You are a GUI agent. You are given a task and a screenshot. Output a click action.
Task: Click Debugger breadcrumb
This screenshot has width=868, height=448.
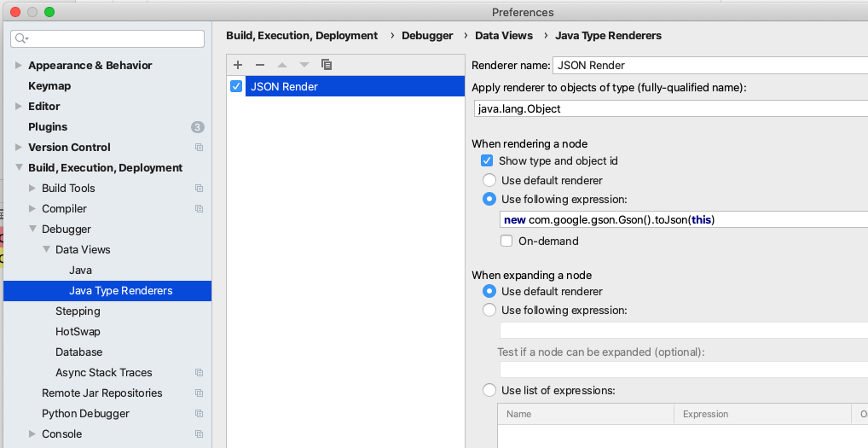[427, 36]
